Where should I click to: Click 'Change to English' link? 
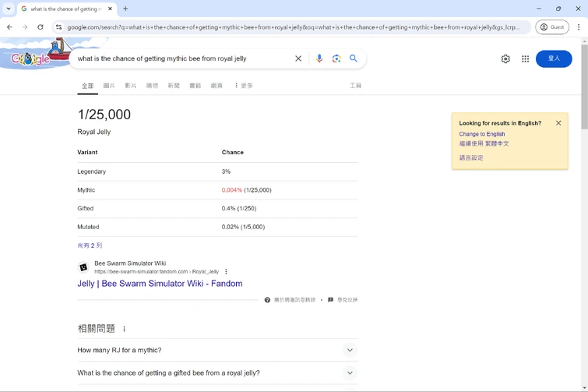coord(482,134)
